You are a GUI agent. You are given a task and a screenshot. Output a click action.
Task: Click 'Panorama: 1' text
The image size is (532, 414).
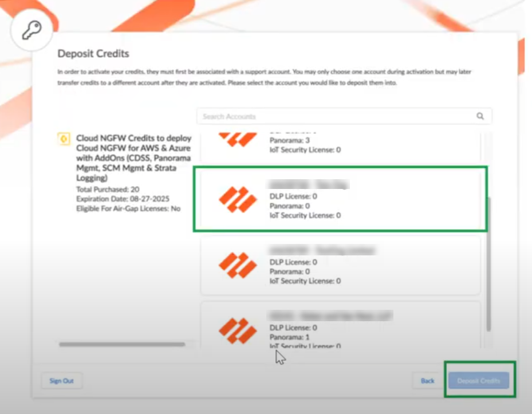pyautogui.click(x=289, y=337)
